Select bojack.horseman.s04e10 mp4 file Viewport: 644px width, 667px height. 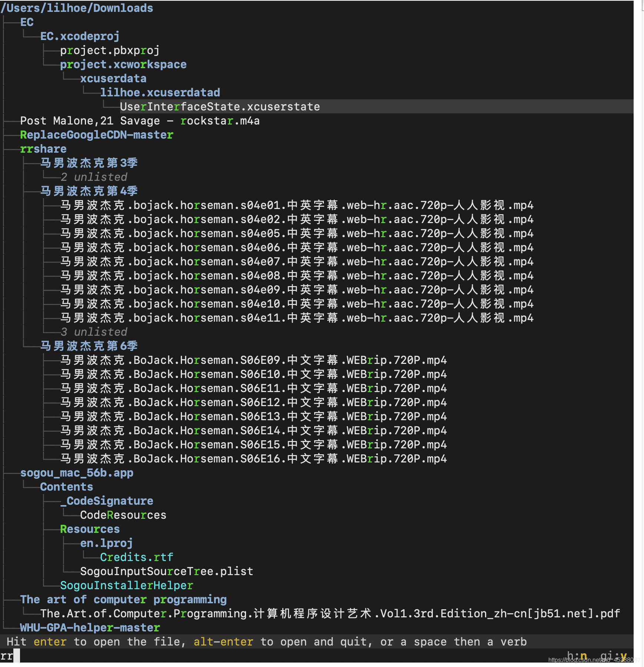point(296,304)
